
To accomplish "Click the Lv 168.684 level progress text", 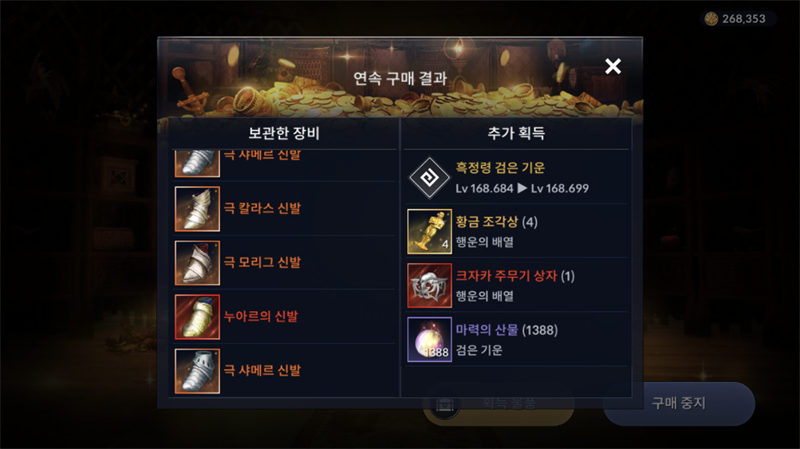I will coord(484,188).
